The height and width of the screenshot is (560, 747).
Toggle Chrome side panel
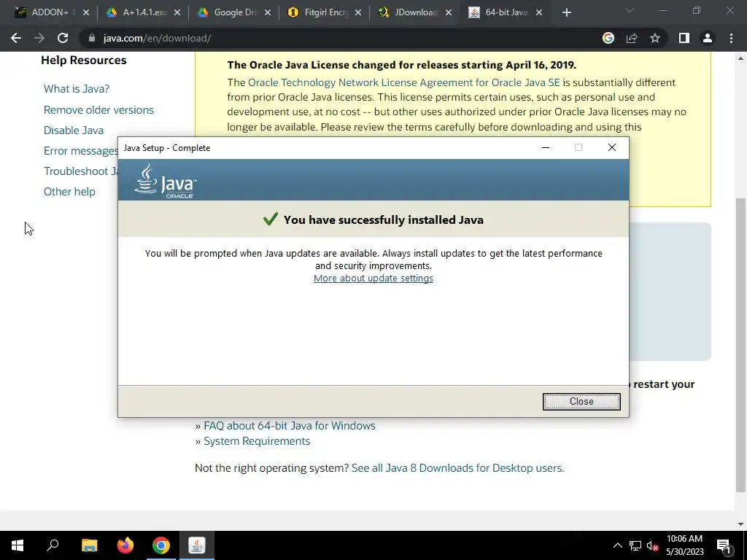[684, 38]
